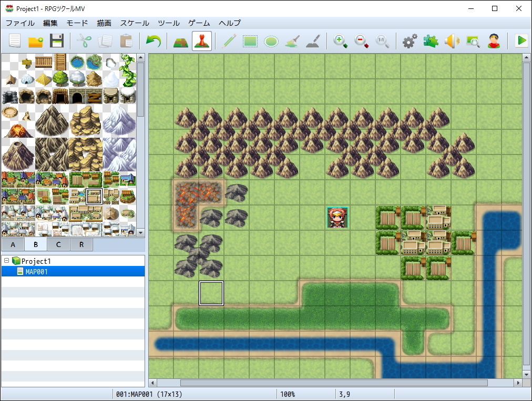
Task: Save the project with the floppy icon
Action: [57, 41]
